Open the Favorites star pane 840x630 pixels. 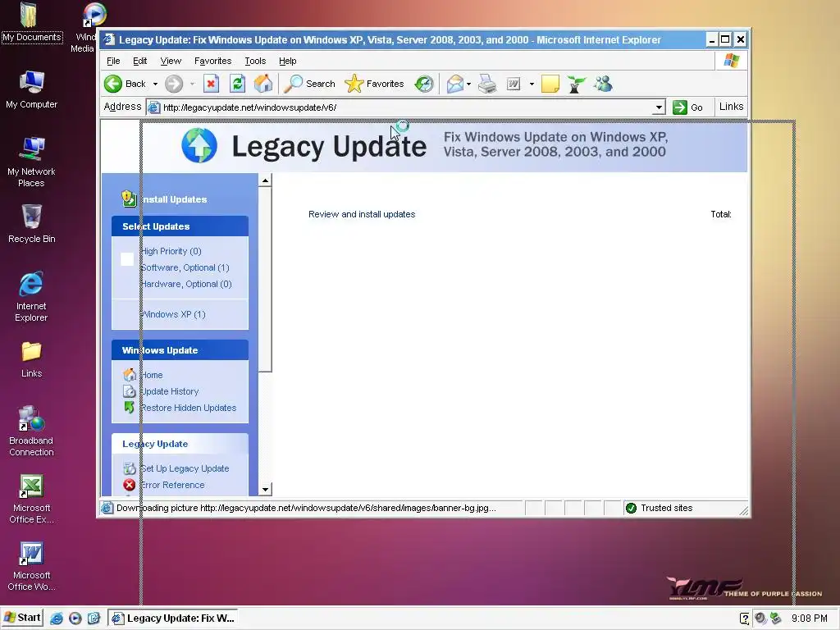point(374,84)
